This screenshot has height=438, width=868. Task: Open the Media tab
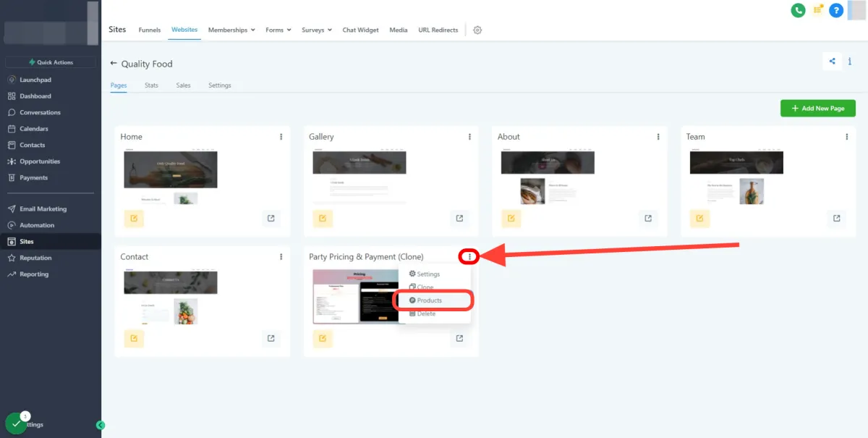click(x=399, y=30)
